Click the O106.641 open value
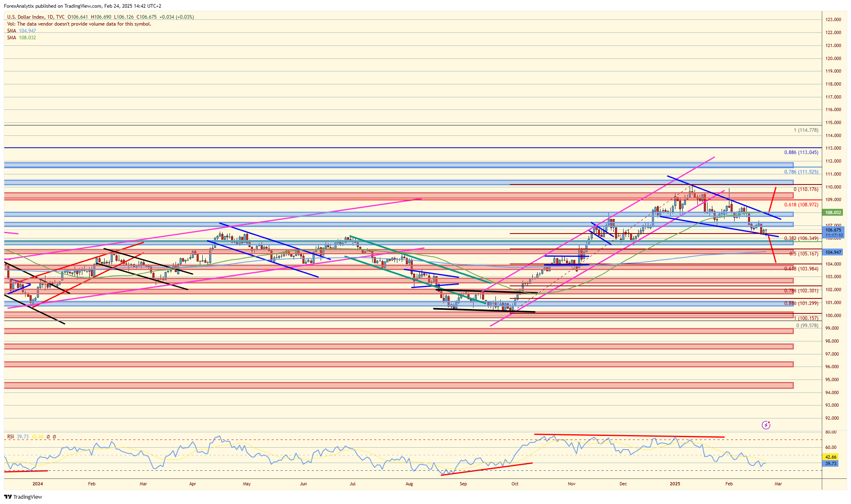This screenshot has width=851, height=504. pos(78,17)
